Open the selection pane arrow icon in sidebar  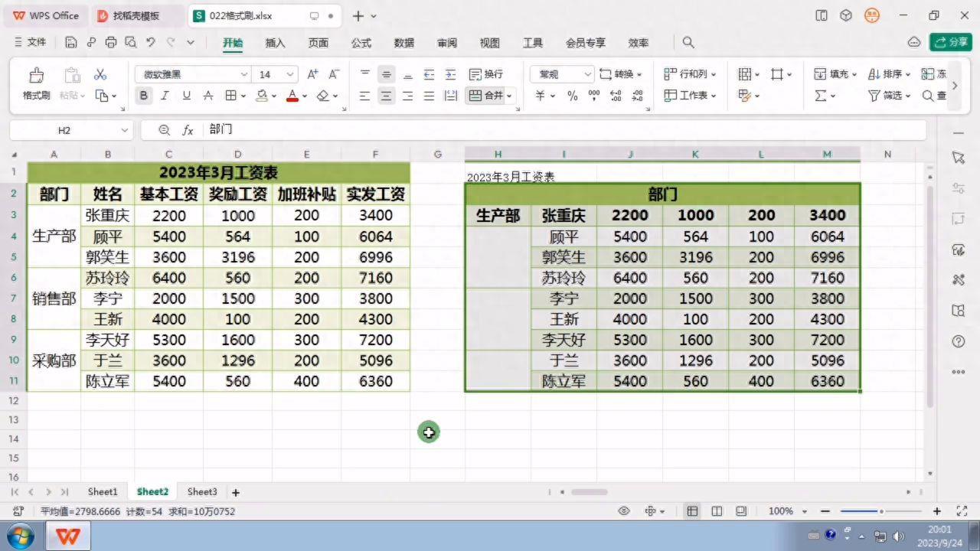[958, 157]
